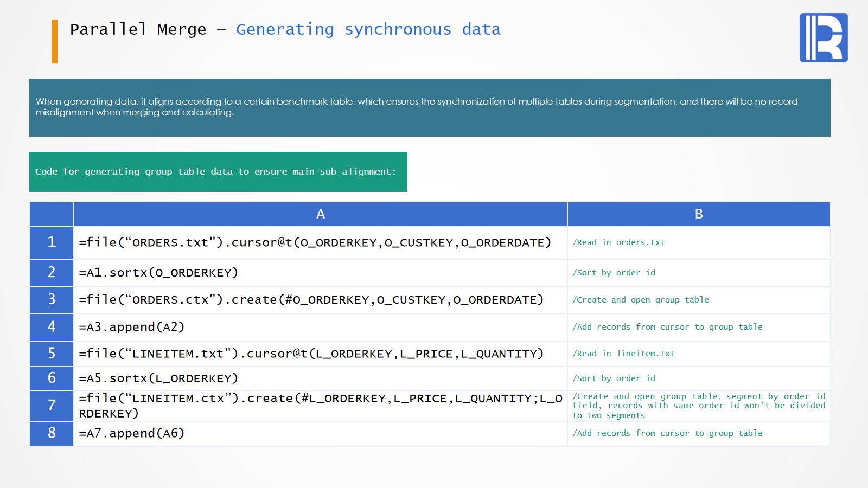
Task: Click the 'Generating synchronous data' subtitle
Action: [368, 29]
